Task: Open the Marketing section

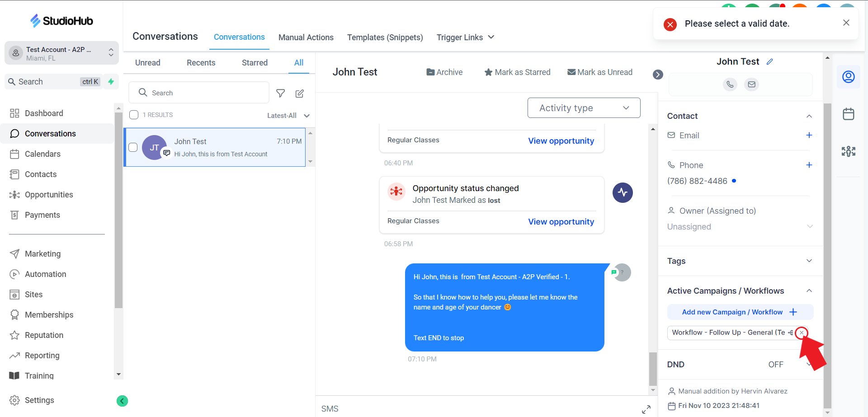Action: pos(42,254)
